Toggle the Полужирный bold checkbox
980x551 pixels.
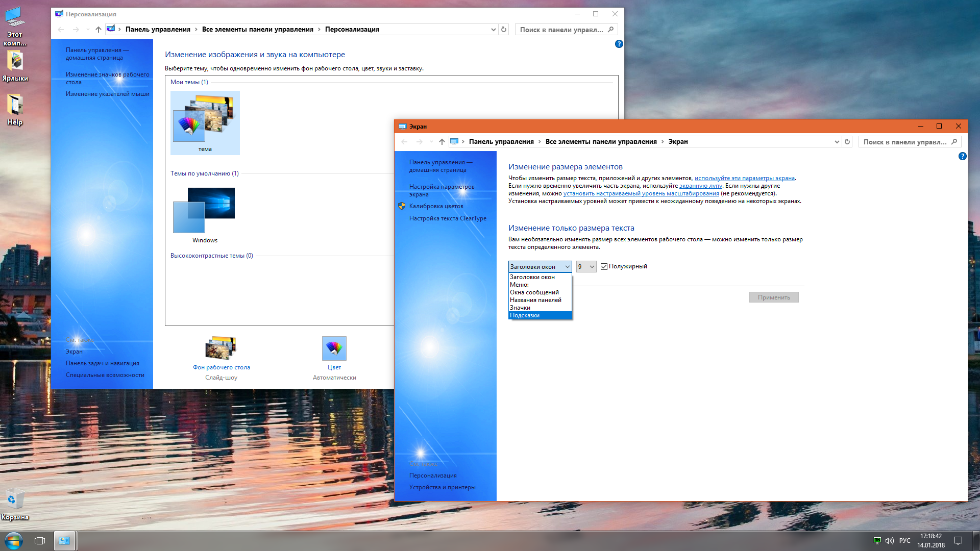(x=604, y=266)
